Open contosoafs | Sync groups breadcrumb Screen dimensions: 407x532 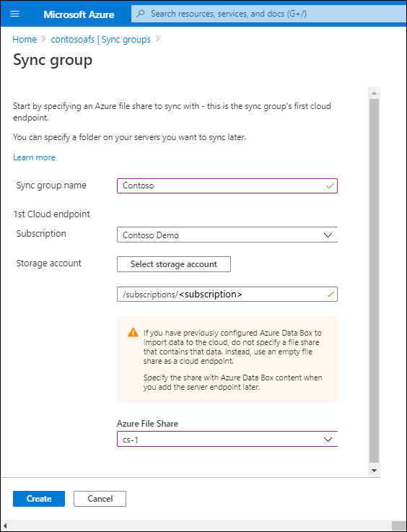[x=100, y=40]
